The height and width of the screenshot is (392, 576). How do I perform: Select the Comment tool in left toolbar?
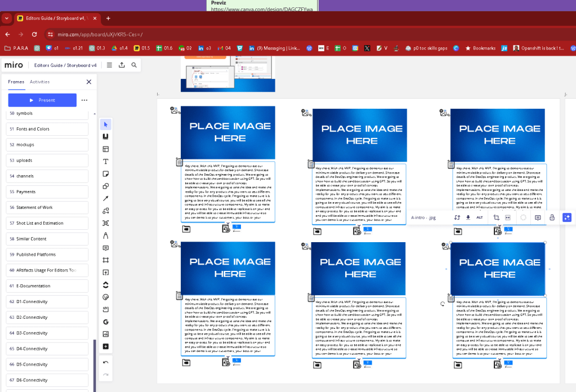(x=106, y=248)
